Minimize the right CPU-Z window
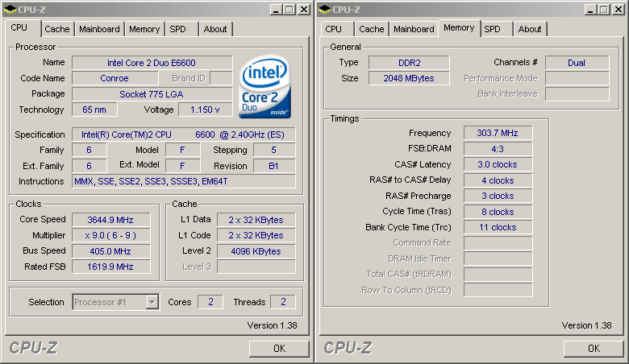629x364 pixels. 590,9
